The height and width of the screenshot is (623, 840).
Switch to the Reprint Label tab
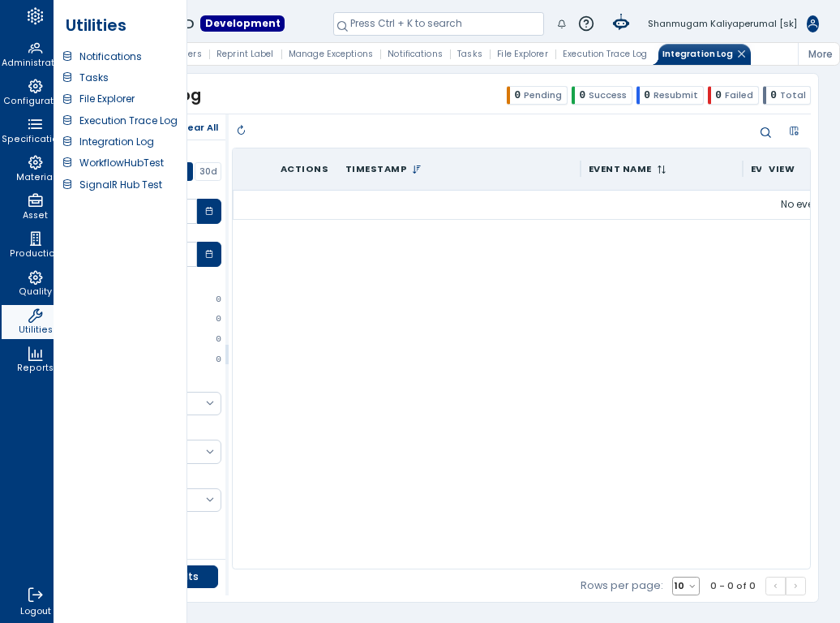[x=245, y=54]
